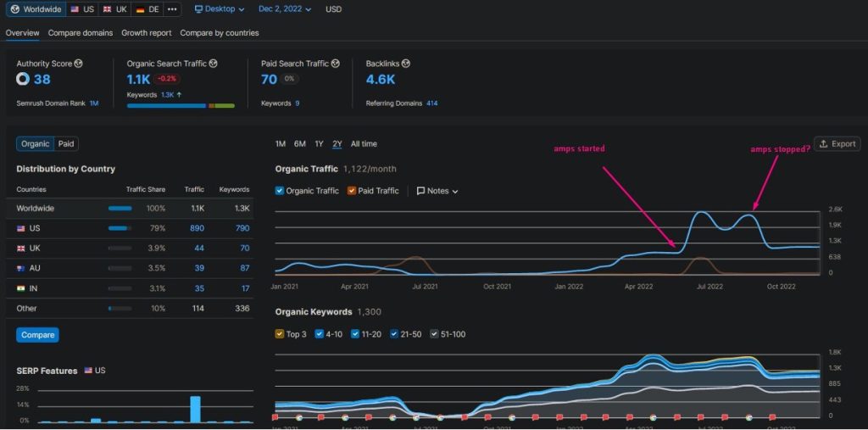Screen dimensions: 868x430
Task: Toggle the 11-20 keywords checkbox
Action: tap(355, 334)
